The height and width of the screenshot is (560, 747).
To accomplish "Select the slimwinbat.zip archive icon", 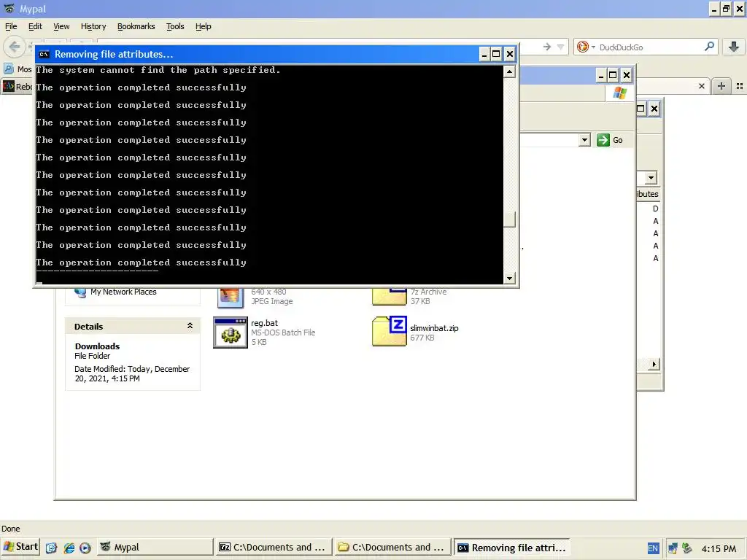I will (390, 331).
